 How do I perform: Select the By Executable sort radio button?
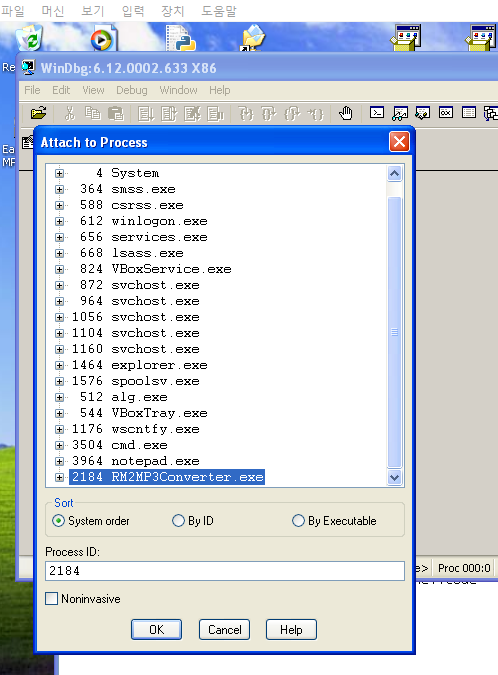pos(298,521)
